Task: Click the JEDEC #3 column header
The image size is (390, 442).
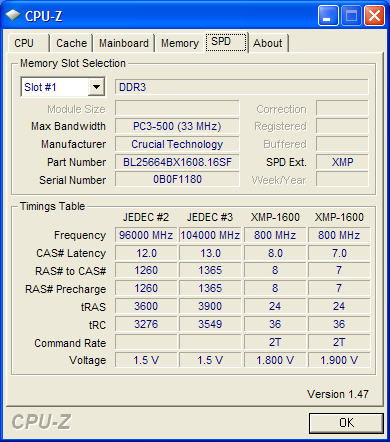Action: (x=210, y=217)
